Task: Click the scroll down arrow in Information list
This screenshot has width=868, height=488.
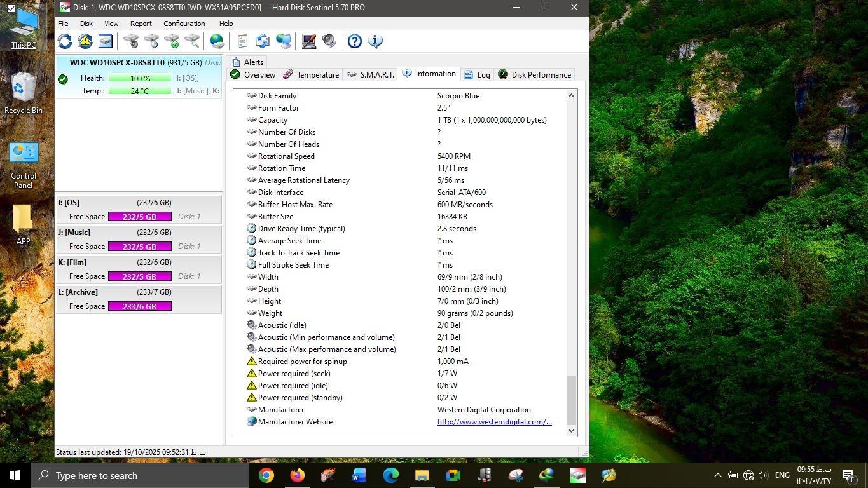Action: tap(571, 430)
